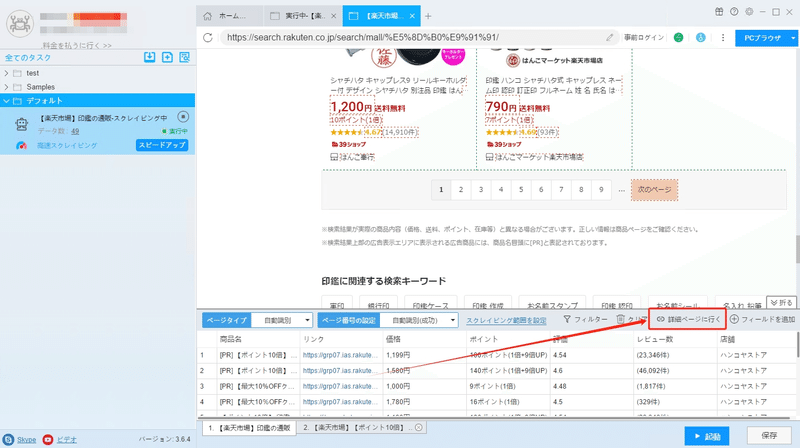
Task: Click 詳細ページに行く button
Action: 688,319
